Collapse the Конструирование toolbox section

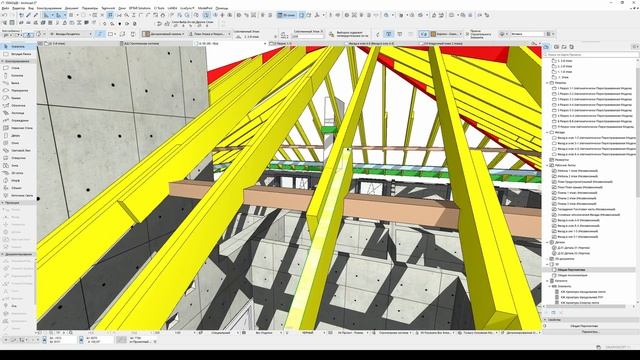point(3,61)
